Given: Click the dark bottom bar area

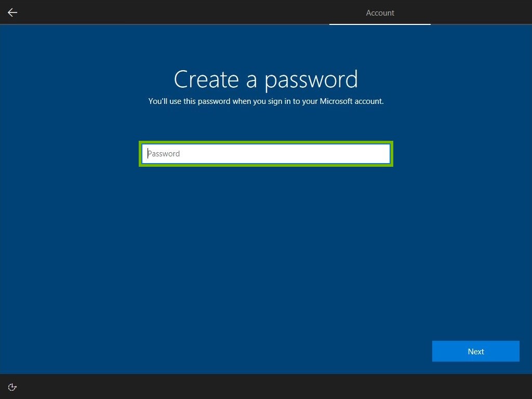Looking at the screenshot, I should click(x=266, y=387).
